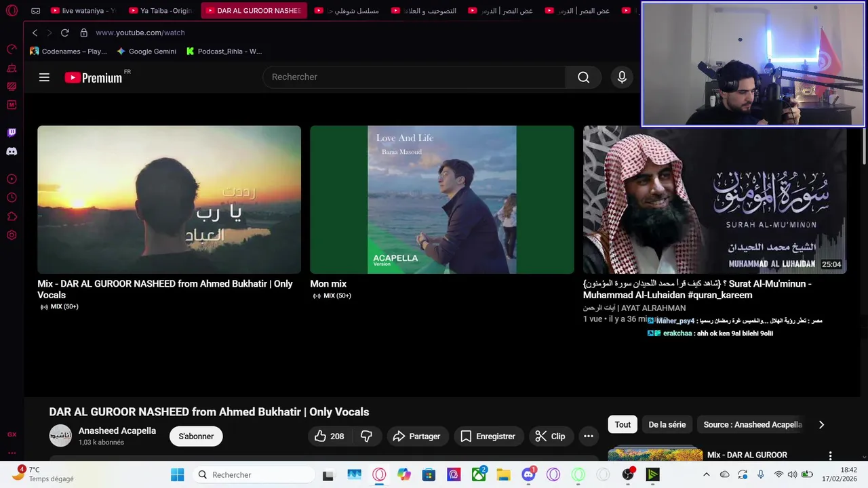868x488 pixels.
Task: Select 'Source : Anasheed Acapella' chip
Action: (x=753, y=425)
